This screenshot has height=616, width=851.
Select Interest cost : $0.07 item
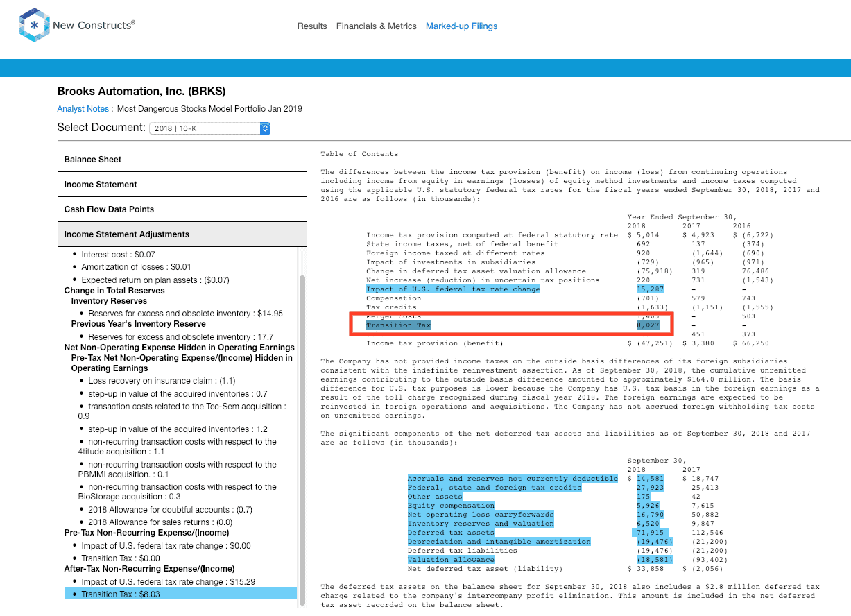[118, 255]
